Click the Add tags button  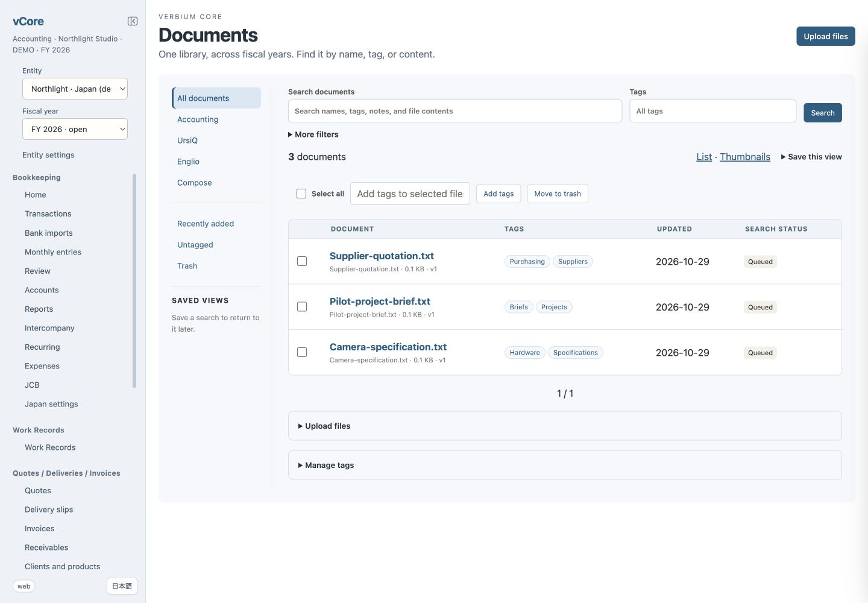click(x=498, y=194)
